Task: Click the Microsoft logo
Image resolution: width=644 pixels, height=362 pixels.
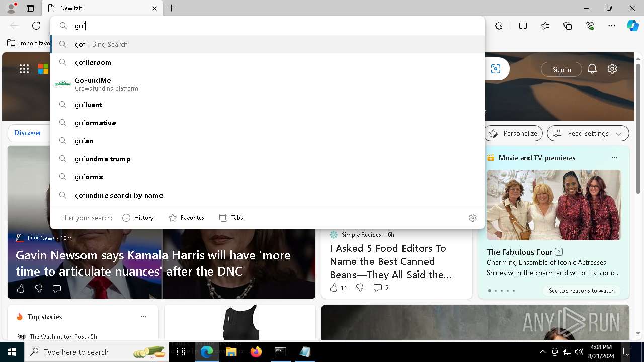Action: click(x=44, y=69)
